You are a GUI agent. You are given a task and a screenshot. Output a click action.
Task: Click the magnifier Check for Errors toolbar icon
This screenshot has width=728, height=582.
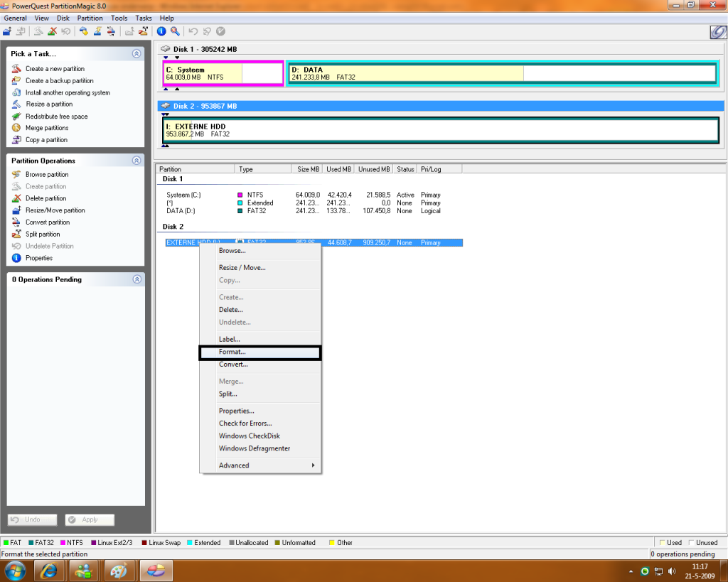click(175, 31)
